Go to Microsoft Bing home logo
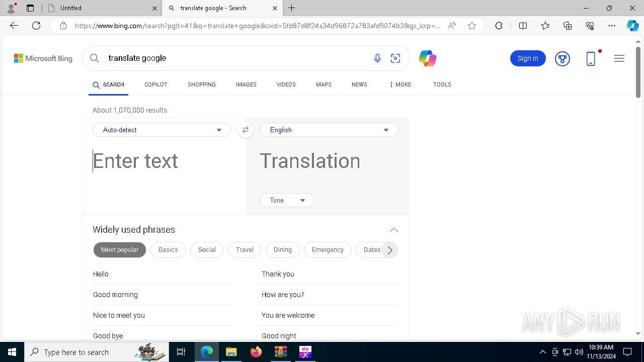Screen dimensions: 644x362 point(43,58)
